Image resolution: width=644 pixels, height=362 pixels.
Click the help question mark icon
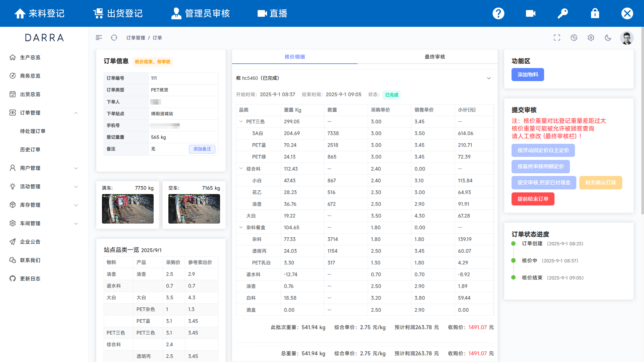(498, 13)
